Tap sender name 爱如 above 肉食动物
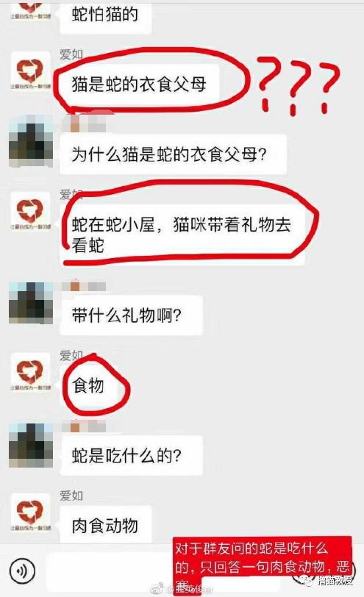The height and width of the screenshot is (597, 364). (71, 496)
